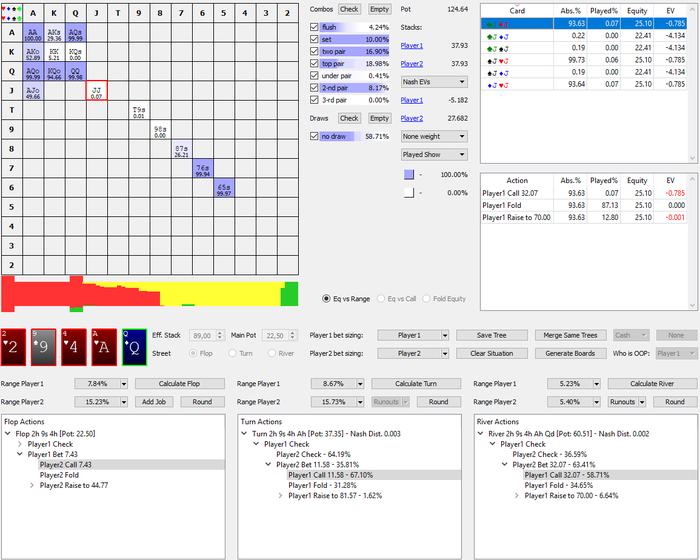Open the Nash EVs dropdown
700x560 pixels.
434,82
